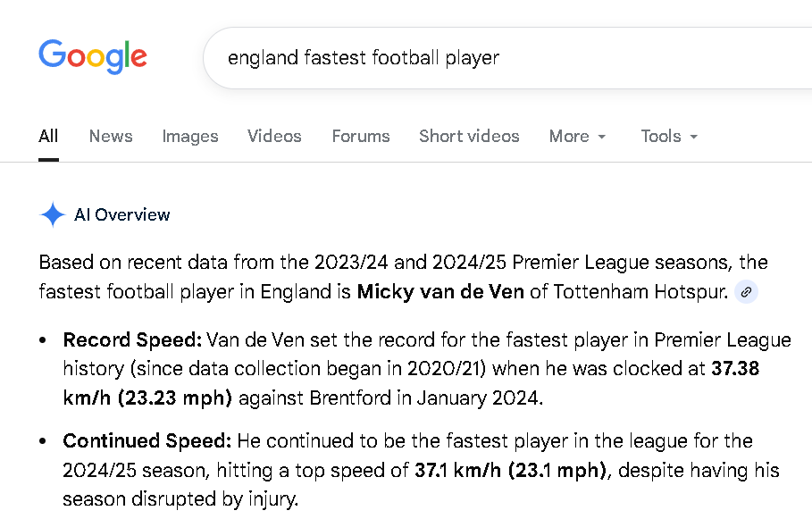
Task: Click the bold Micky van de Ven name
Action: tap(440, 292)
